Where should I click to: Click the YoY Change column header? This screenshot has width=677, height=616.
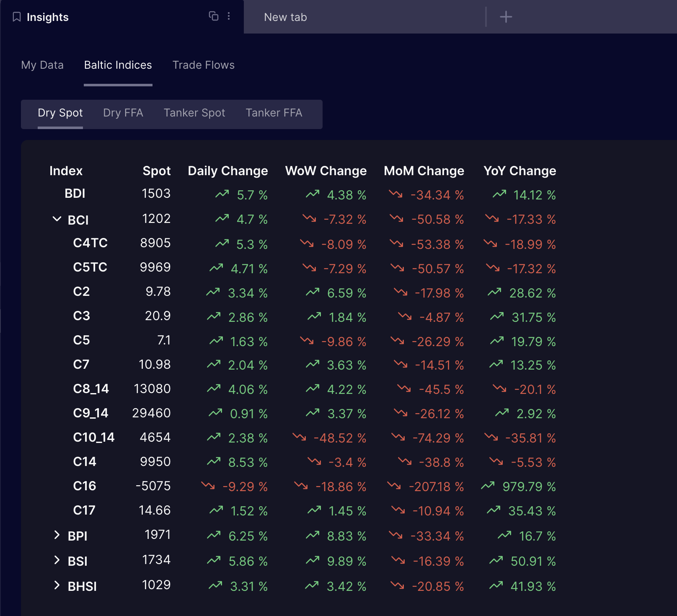tap(520, 171)
